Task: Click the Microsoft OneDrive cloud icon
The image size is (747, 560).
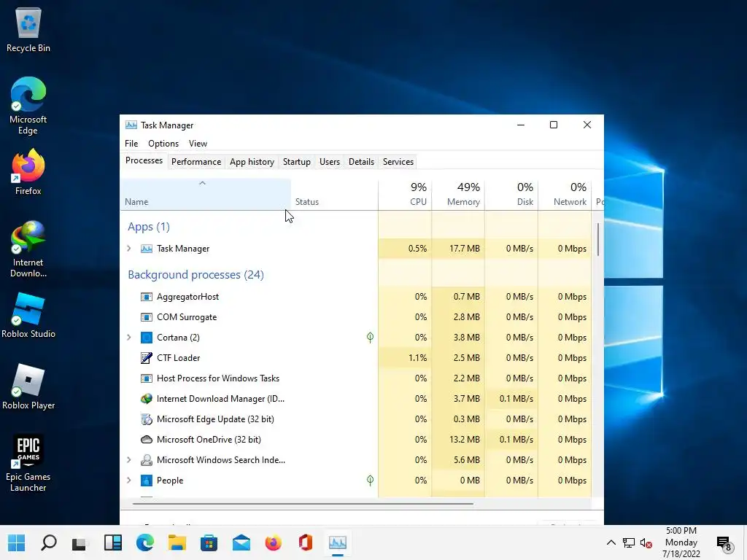Action: coord(146,440)
